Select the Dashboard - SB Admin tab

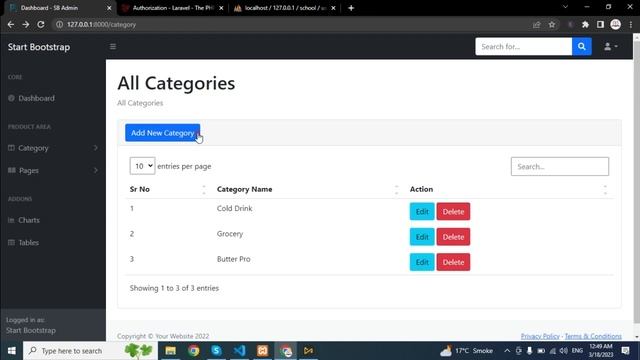(59, 8)
